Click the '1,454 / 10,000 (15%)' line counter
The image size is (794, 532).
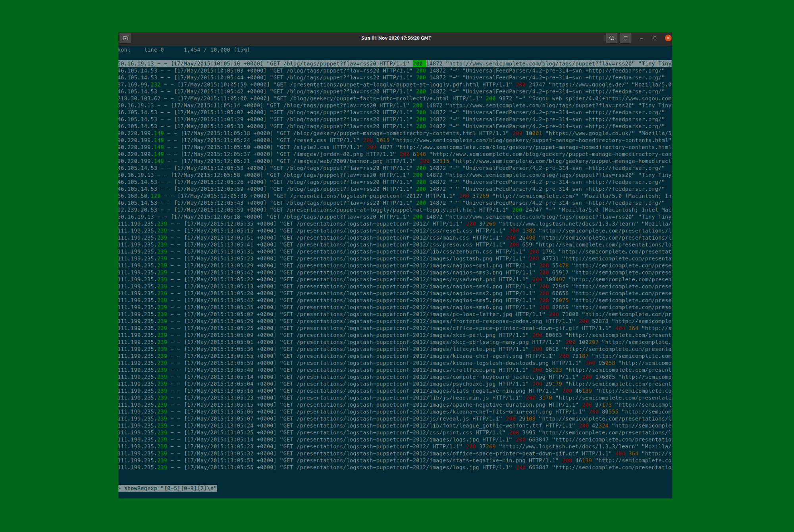tap(217, 50)
